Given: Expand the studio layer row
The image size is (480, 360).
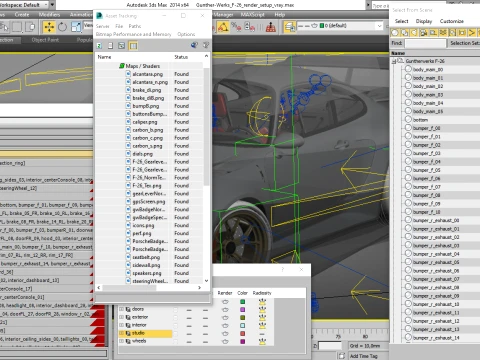Looking at the screenshot, I should [122, 333].
